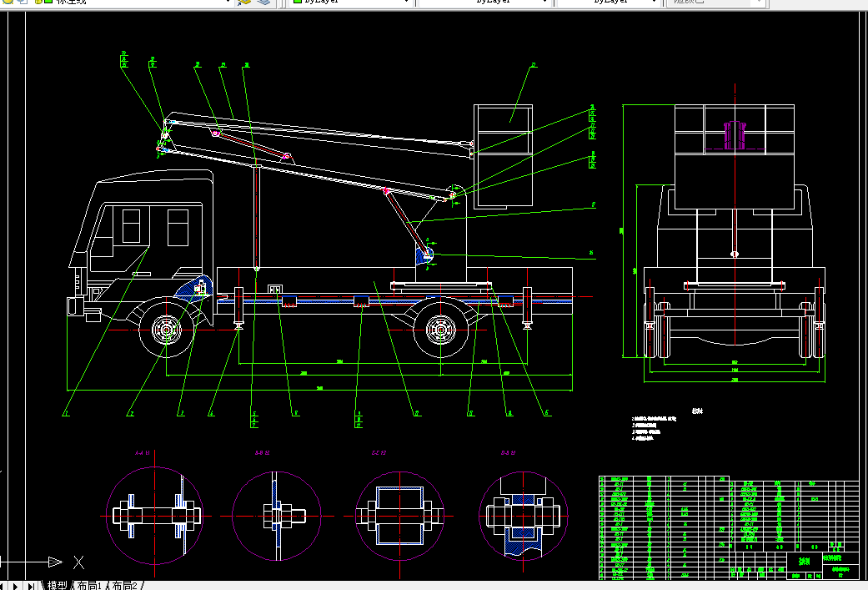The width and height of the screenshot is (868, 590).
Task: Click the parts list title block table
Action: [x=729, y=527]
